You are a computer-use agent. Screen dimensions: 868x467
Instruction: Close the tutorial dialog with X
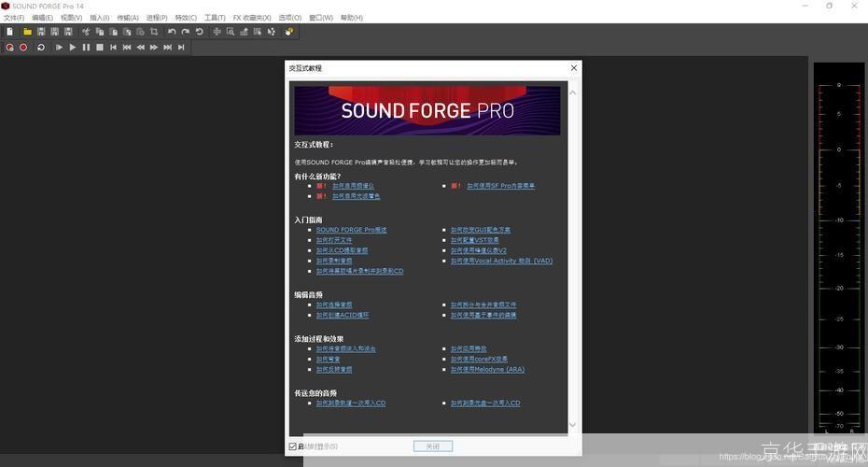[x=573, y=67]
